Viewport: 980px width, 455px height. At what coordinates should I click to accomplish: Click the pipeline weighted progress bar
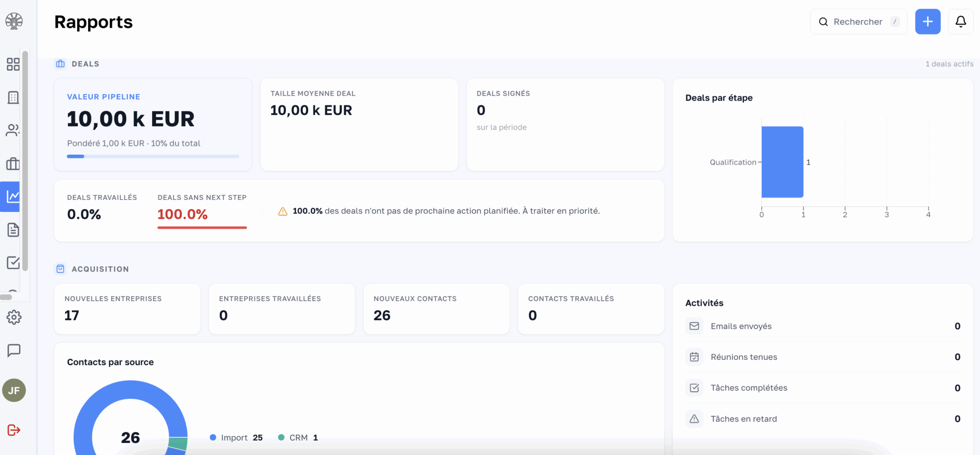(x=153, y=156)
